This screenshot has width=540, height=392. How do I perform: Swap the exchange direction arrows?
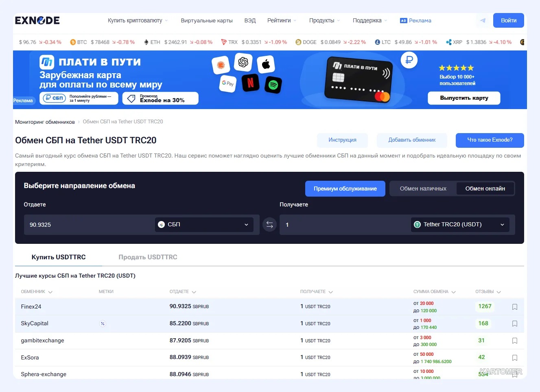coord(269,224)
